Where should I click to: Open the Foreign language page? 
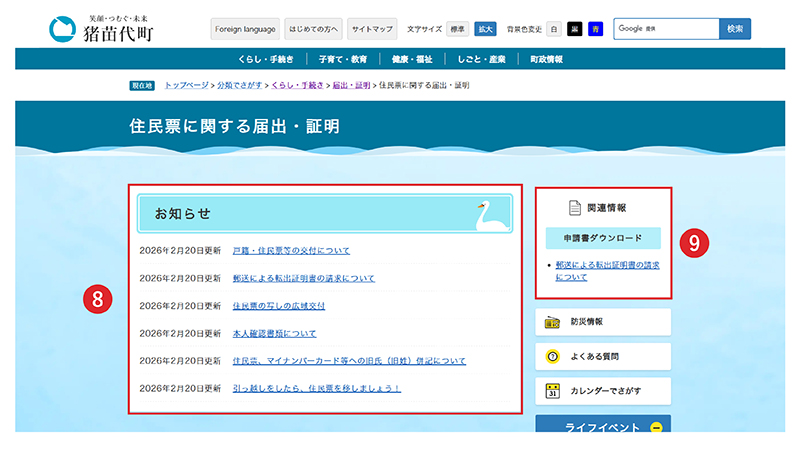[x=245, y=29]
